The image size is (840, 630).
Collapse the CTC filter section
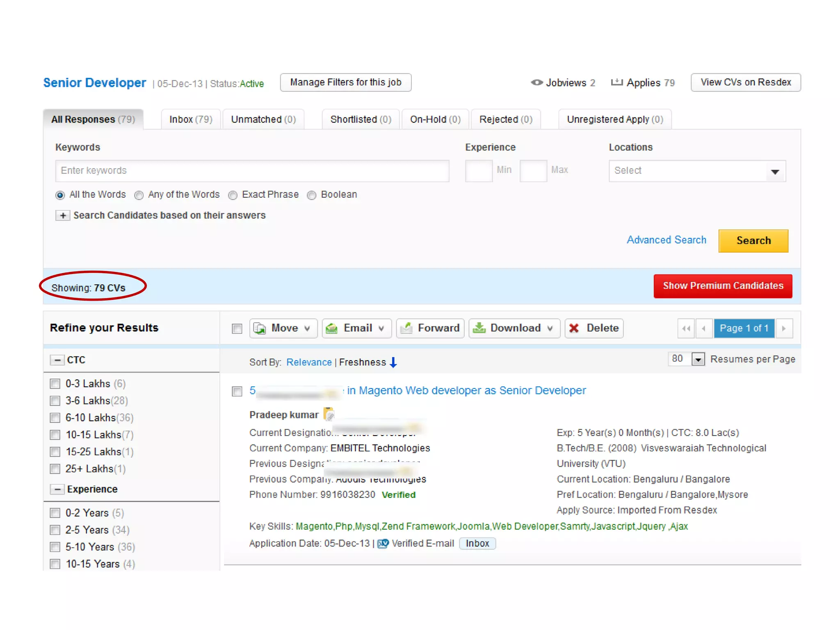tap(57, 360)
